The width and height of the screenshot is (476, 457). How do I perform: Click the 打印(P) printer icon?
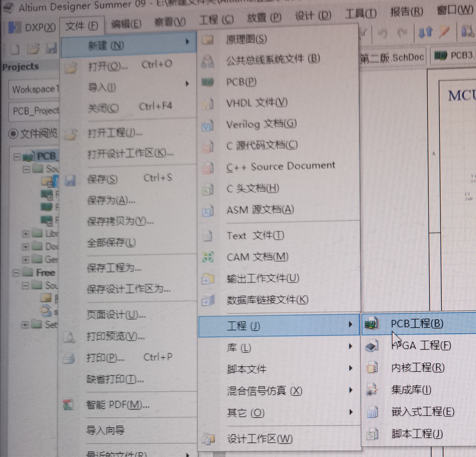click(69, 358)
